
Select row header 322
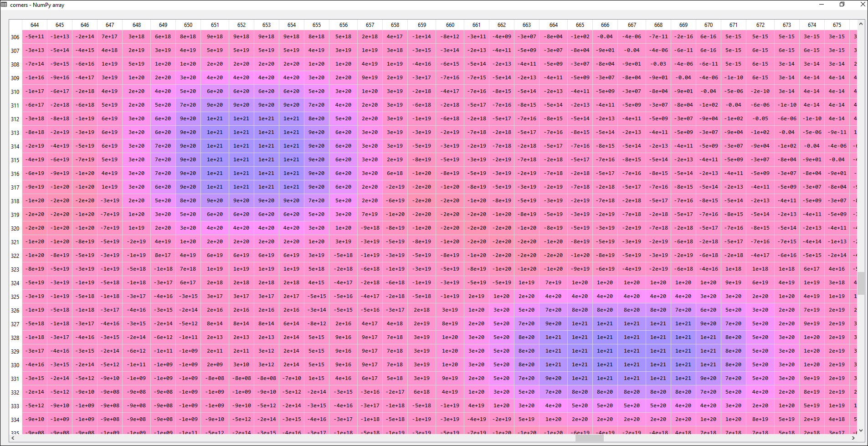(x=15, y=256)
